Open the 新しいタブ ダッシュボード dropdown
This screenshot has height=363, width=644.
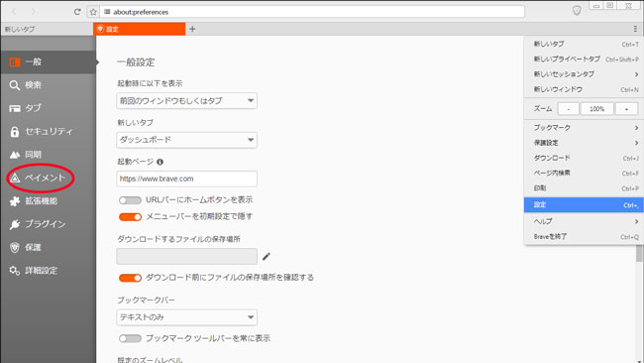[187, 140]
